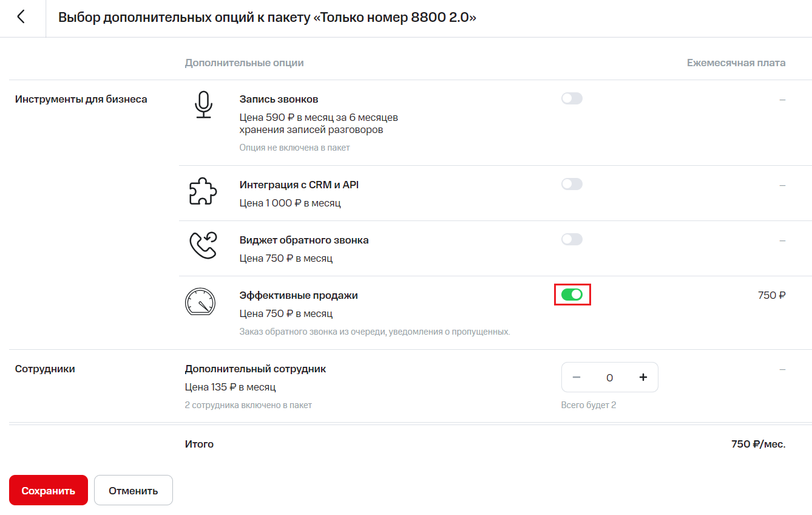Screen dimensions: 812x515
Task: Click the puzzle piece CRM integration icon
Action: click(x=203, y=193)
